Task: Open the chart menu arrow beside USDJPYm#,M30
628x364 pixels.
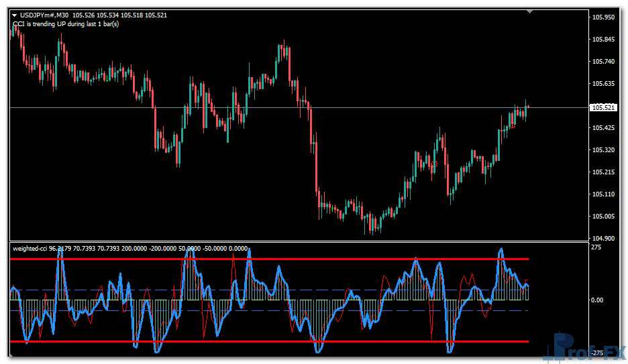Action: 15,15
